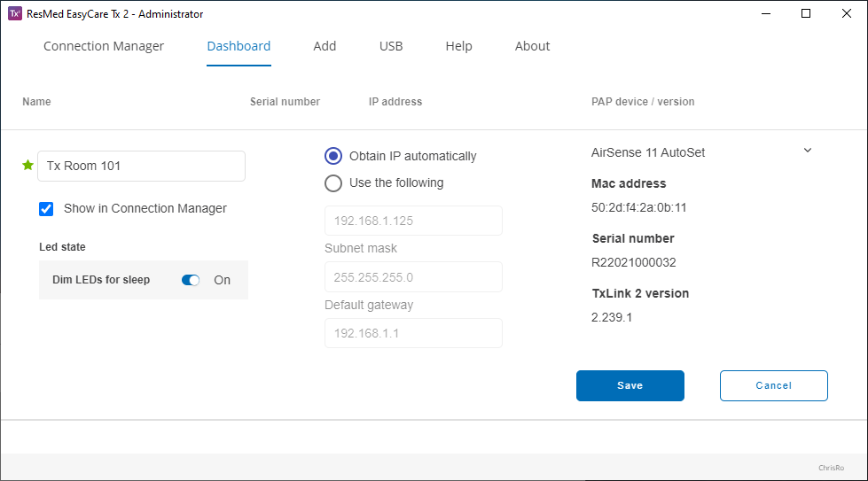The width and height of the screenshot is (868, 481).
Task: Close the EasyCare Tx 2 window
Action: 847,14
